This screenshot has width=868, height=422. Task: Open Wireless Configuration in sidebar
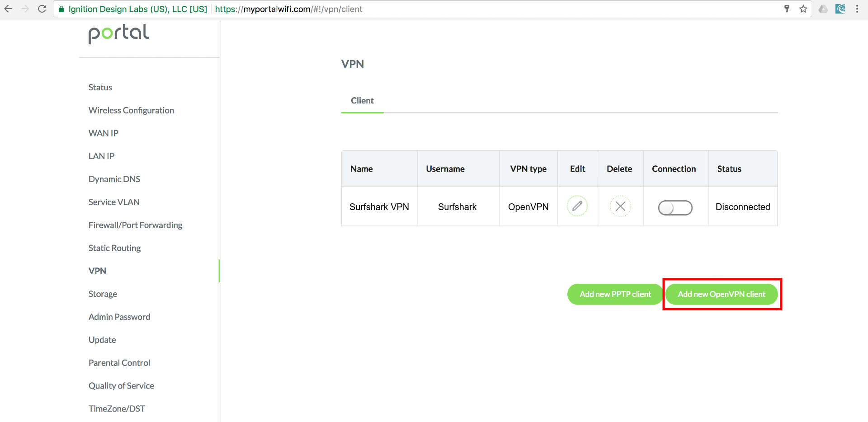pyautogui.click(x=131, y=110)
